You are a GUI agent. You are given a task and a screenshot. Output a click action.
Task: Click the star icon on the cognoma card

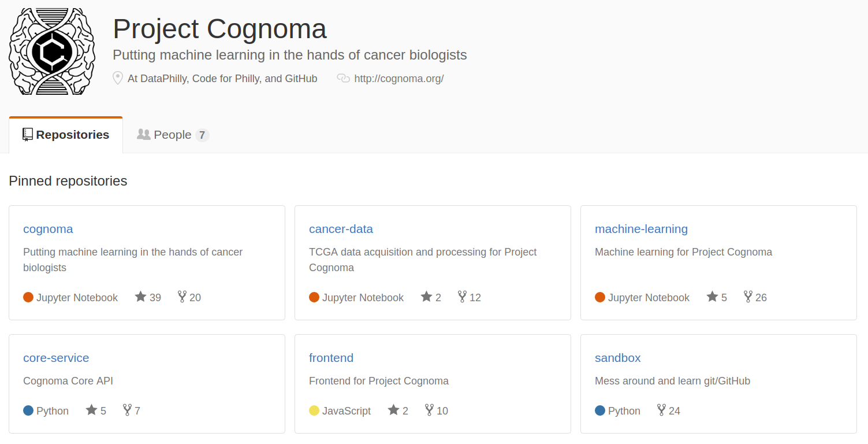coord(140,297)
